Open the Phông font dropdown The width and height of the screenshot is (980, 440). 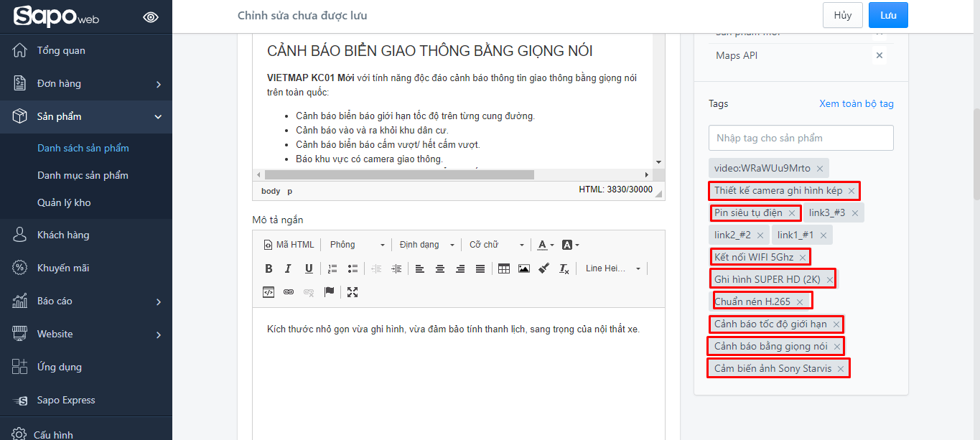pos(357,245)
